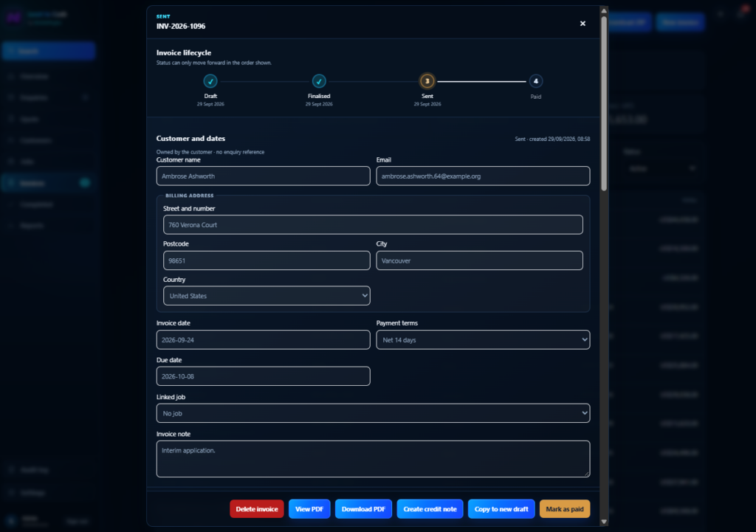
Task: Click the dialog scrollbar up arrow
Action: (604, 10)
